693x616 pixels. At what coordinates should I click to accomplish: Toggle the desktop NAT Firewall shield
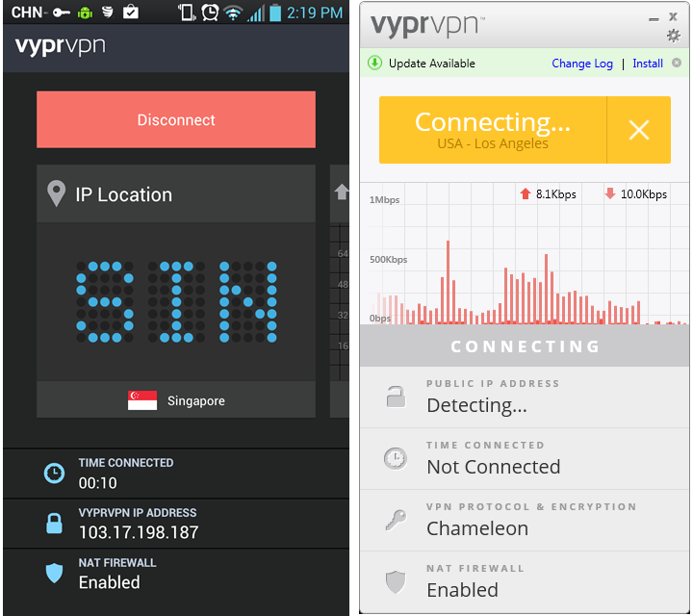pyautogui.click(x=396, y=581)
